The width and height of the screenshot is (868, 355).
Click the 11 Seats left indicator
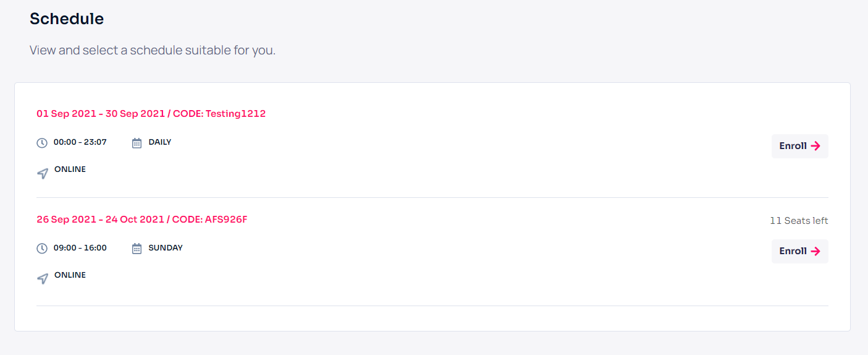click(799, 221)
